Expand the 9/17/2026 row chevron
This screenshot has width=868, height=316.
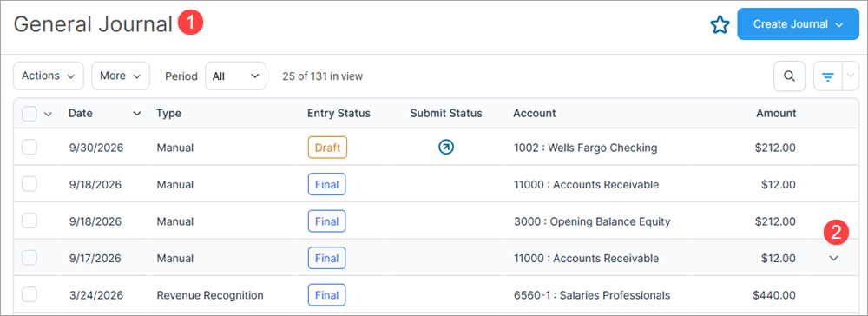(833, 258)
